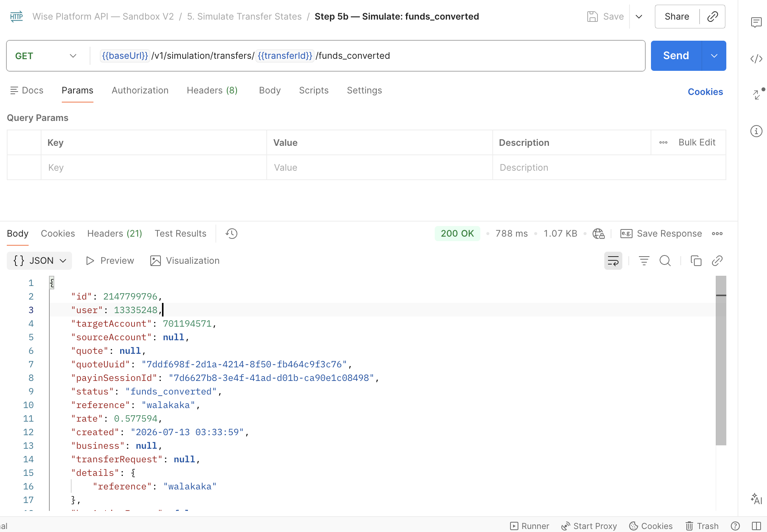This screenshot has height=532, width=767.
Task: Switch to the Docs tab
Action: [27, 90]
